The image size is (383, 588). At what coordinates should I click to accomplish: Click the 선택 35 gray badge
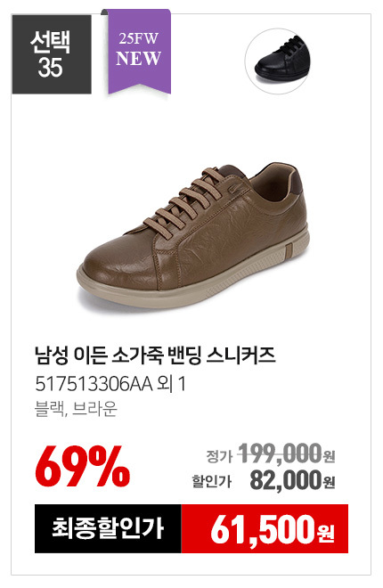52,54
